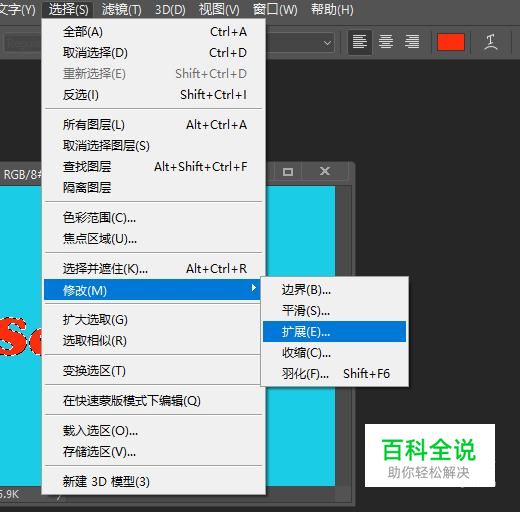Choose 在快速蒙版模式下编辑(Q)
The width and height of the screenshot is (520, 512).
[x=153, y=401]
